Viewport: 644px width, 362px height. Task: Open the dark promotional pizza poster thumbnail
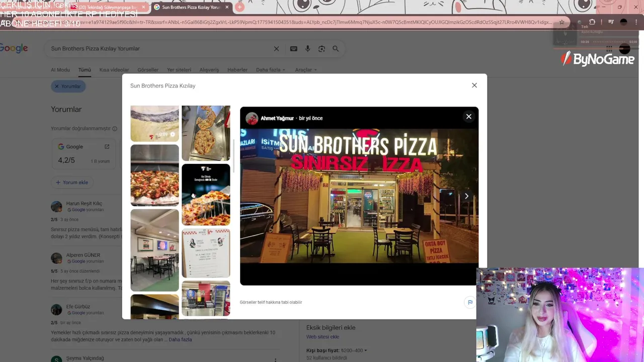tap(206, 195)
